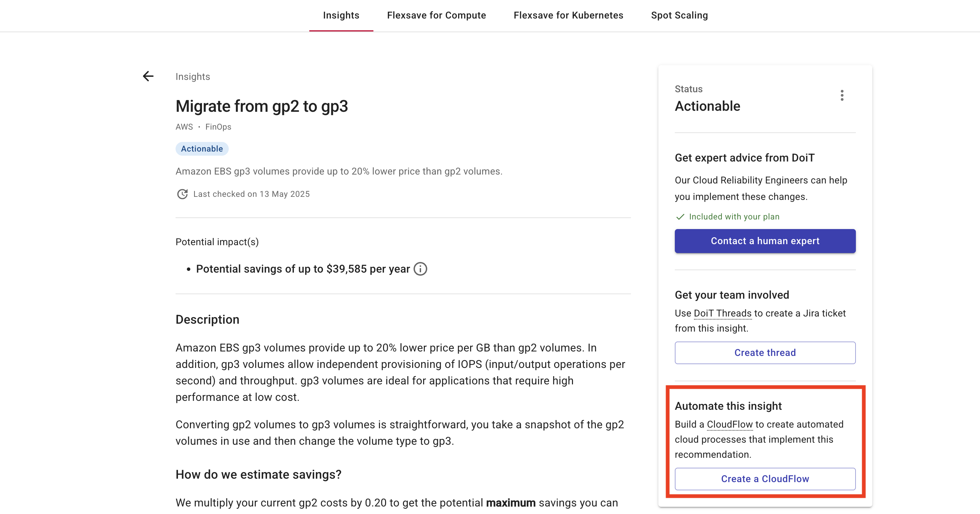The width and height of the screenshot is (980, 514).
Task: Click the Create a CloudFlow button
Action: [765, 479]
